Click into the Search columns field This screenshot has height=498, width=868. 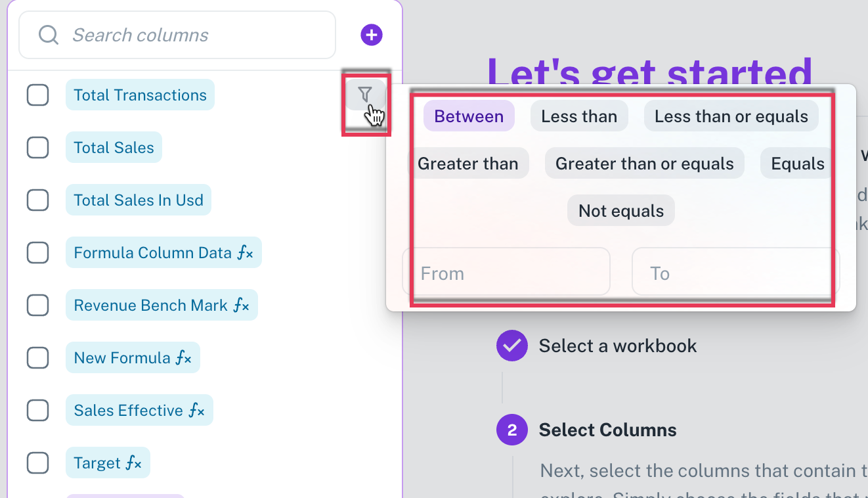point(177,35)
